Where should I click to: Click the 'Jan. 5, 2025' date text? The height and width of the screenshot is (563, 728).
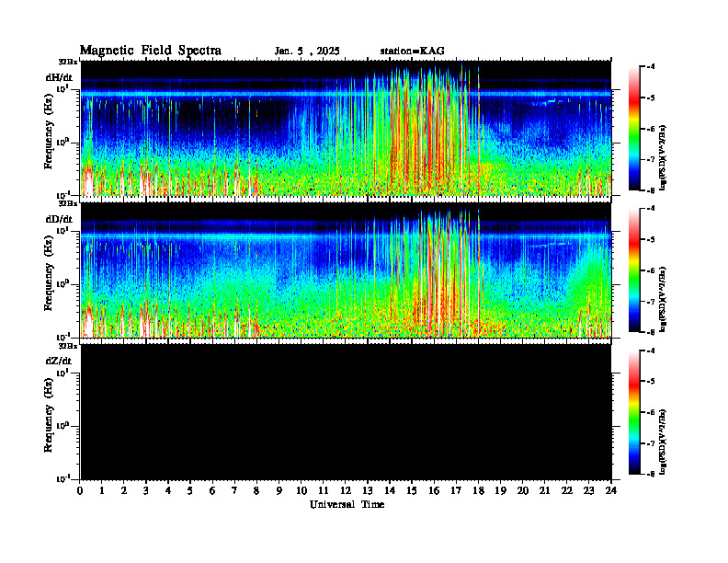pyautogui.click(x=307, y=52)
